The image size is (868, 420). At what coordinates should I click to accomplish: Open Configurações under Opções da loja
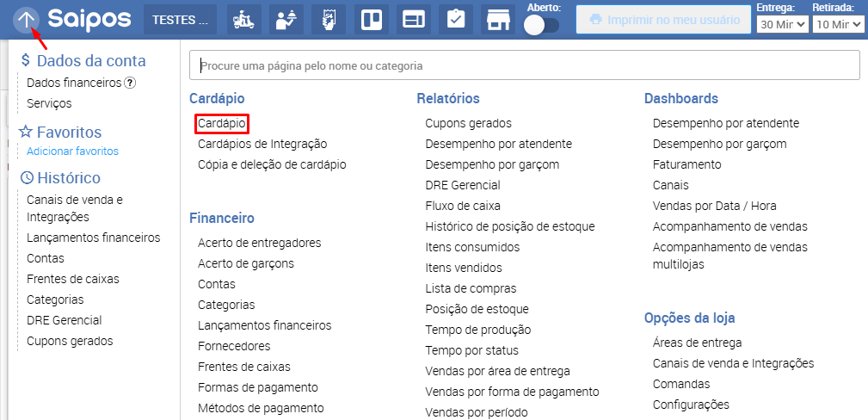click(691, 405)
